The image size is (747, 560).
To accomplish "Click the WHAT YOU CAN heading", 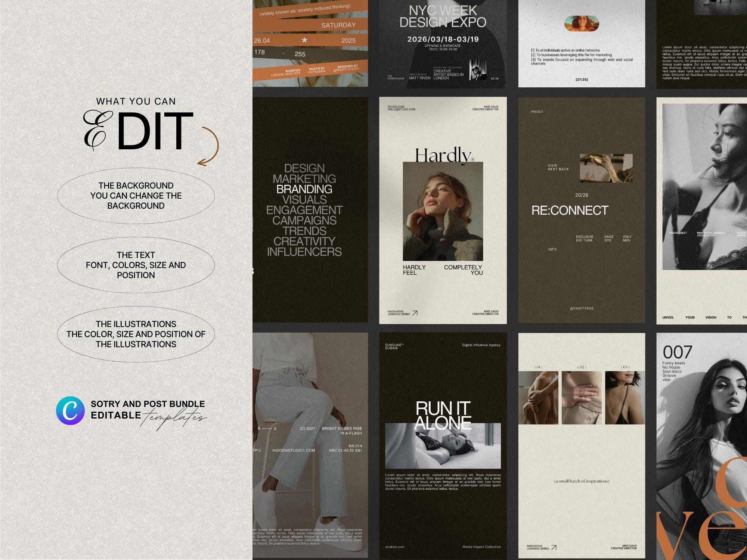I will point(136,102).
